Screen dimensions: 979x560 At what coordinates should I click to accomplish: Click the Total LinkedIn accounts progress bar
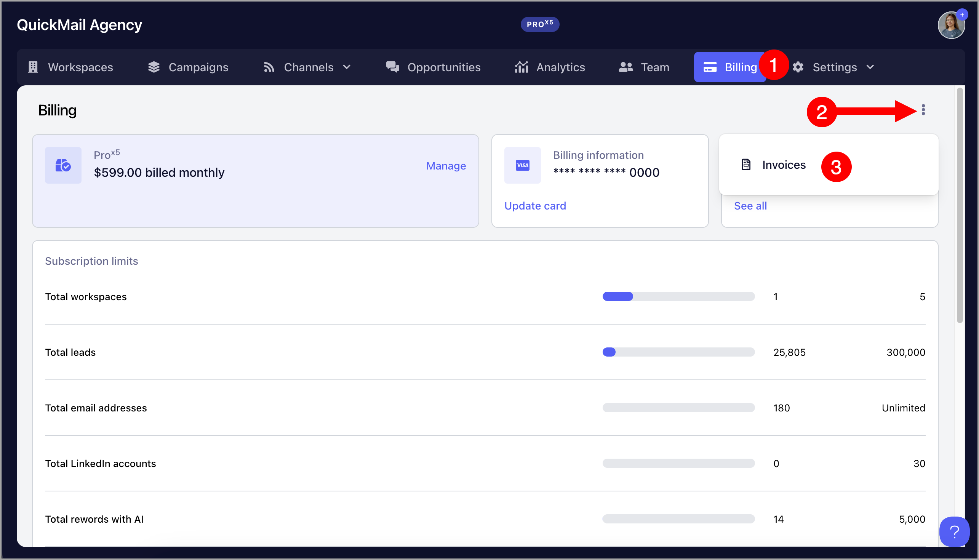point(679,464)
